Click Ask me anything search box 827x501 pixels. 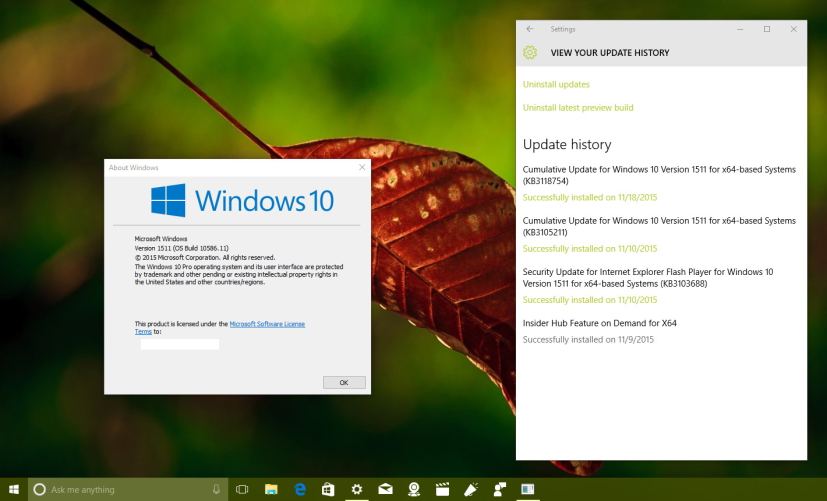tap(128, 489)
